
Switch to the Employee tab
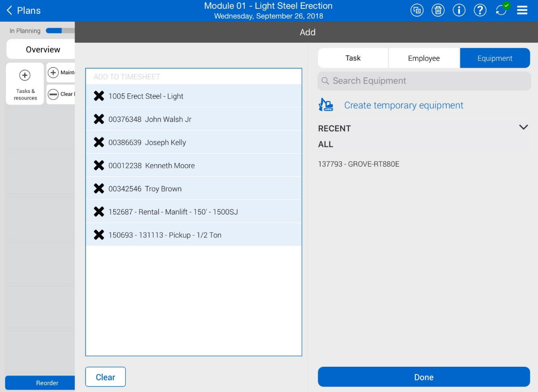(x=424, y=58)
